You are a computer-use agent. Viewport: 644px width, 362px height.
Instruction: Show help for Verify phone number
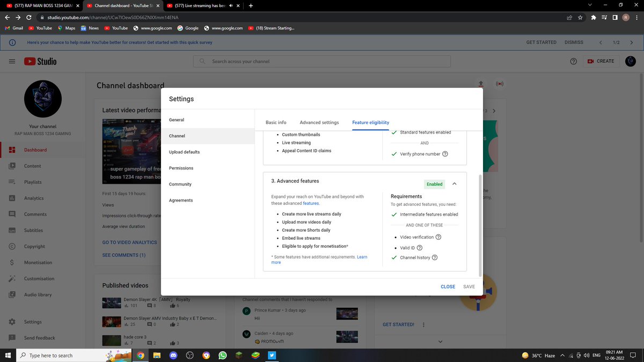click(x=445, y=154)
